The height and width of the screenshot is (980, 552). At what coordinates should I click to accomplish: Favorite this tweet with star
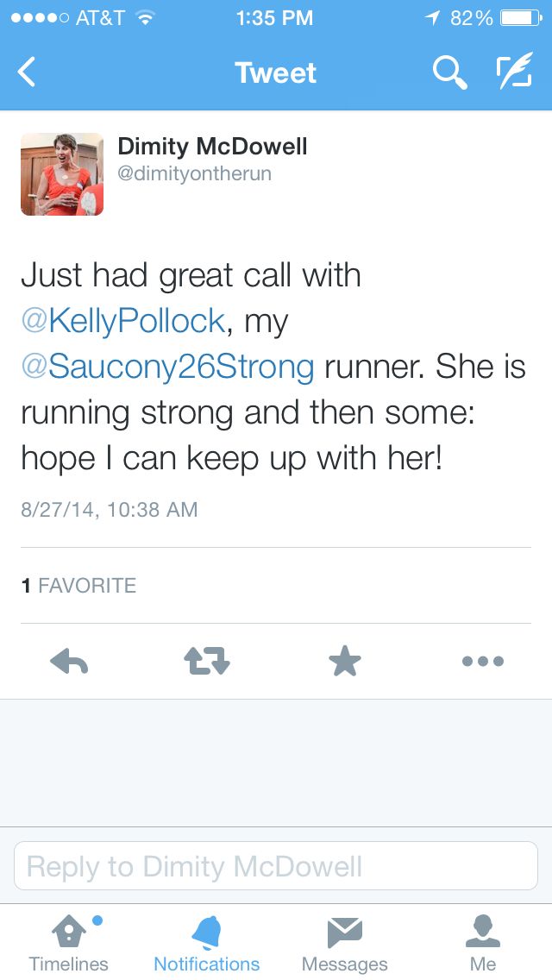(x=344, y=662)
